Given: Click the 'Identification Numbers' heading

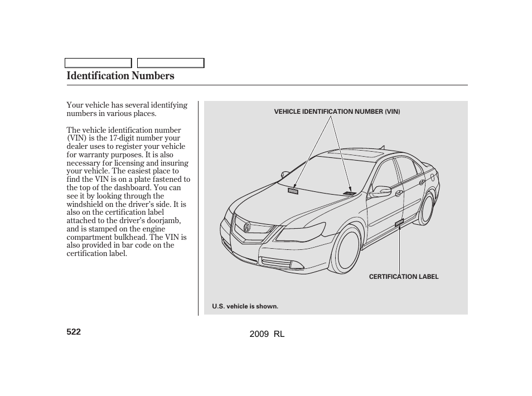Looking at the screenshot, I should (120, 76).
